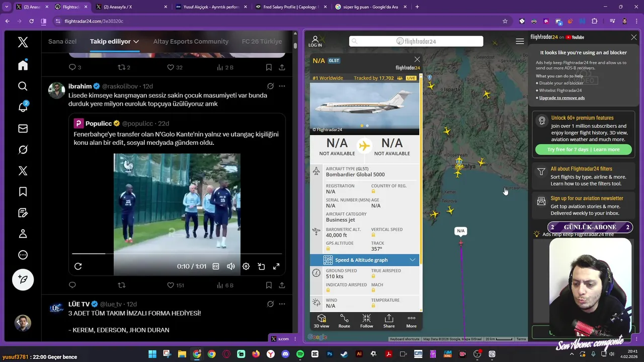Image resolution: width=644 pixels, height=362 pixels.
Task: Click the Flightradar24 search field
Action: (416, 41)
